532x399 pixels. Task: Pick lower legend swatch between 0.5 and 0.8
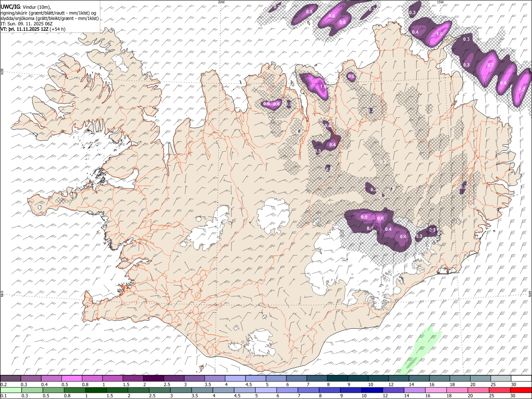pyautogui.click(x=53, y=390)
